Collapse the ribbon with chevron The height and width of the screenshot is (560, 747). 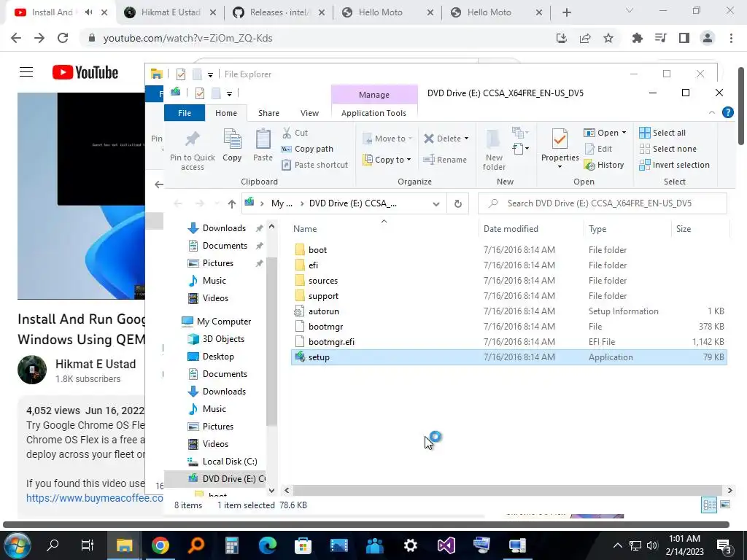(712, 112)
